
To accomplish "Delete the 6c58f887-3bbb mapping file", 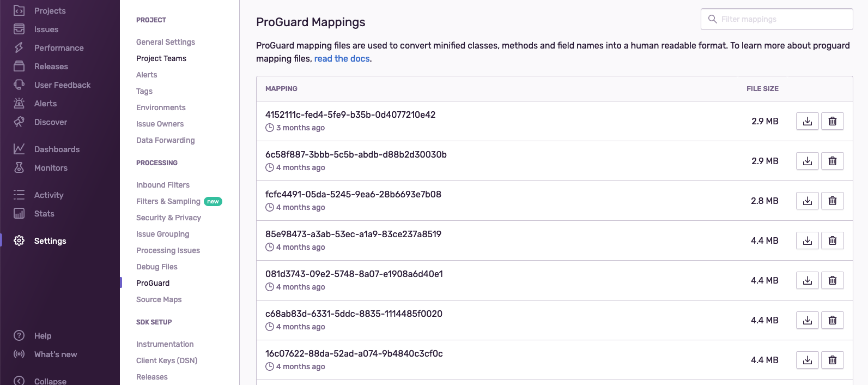I will click(832, 161).
